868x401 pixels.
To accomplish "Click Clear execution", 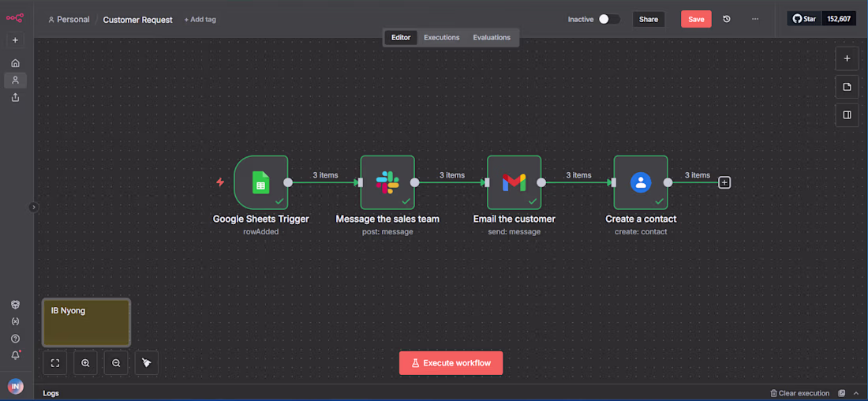I will [x=800, y=393].
